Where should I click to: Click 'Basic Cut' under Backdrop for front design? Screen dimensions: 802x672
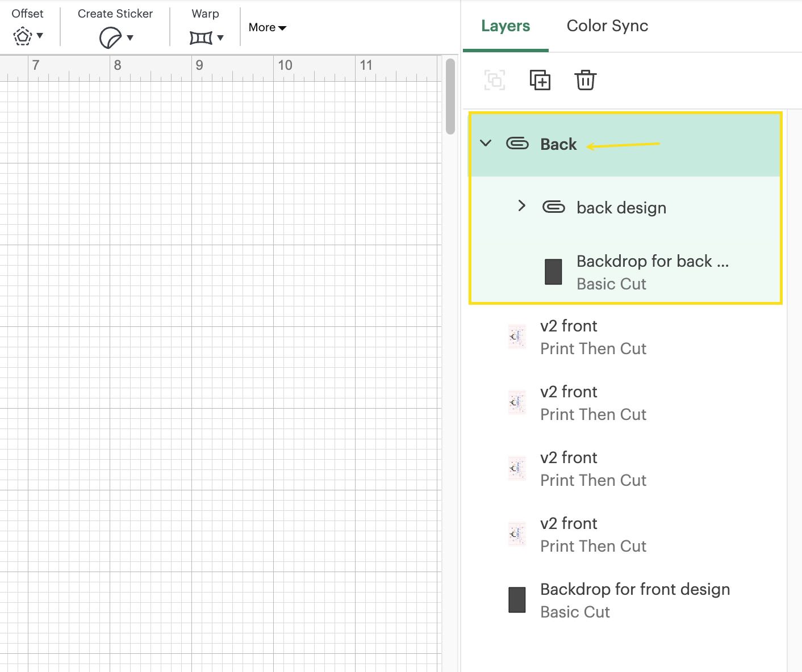tap(575, 612)
